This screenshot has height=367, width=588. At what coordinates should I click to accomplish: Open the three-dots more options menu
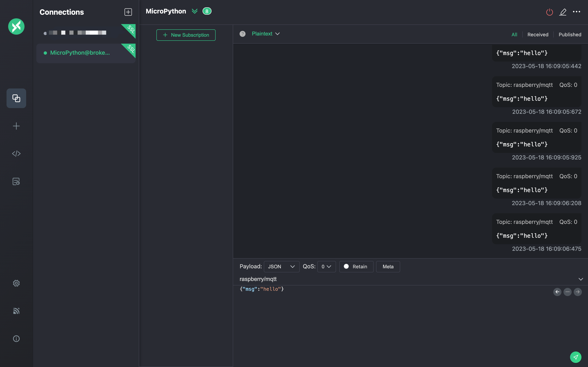(576, 12)
